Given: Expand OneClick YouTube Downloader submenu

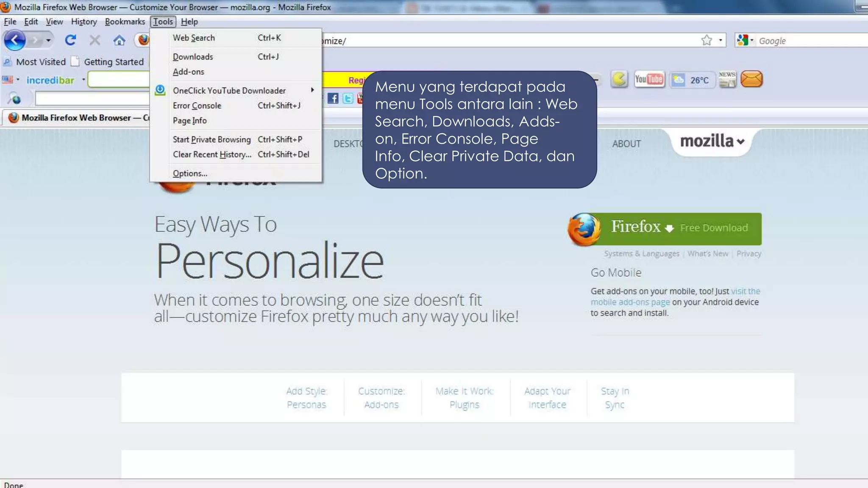Looking at the screenshot, I should 236,91.
